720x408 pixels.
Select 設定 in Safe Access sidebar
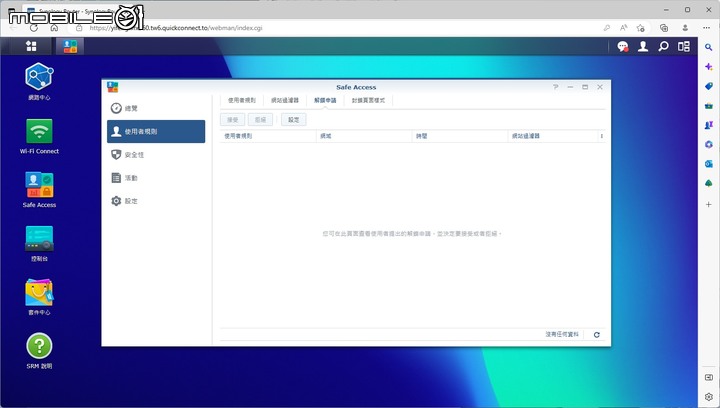(x=156, y=201)
